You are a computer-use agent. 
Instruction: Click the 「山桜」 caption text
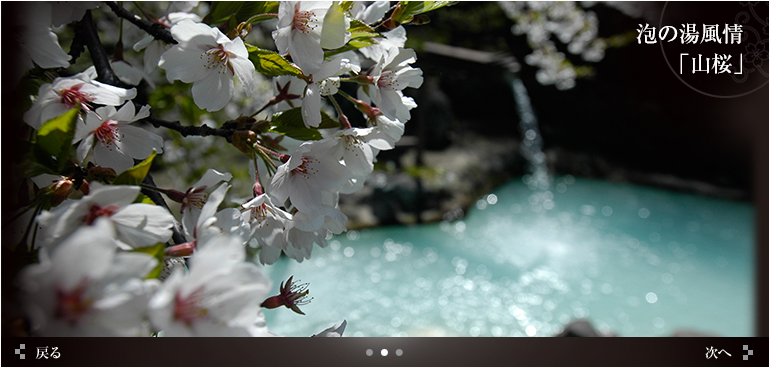(712, 64)
